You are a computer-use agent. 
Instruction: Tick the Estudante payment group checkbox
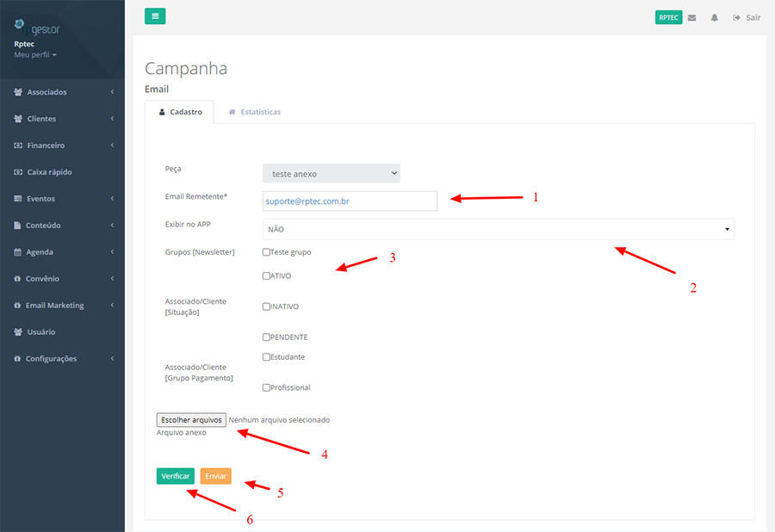(266, 357)
